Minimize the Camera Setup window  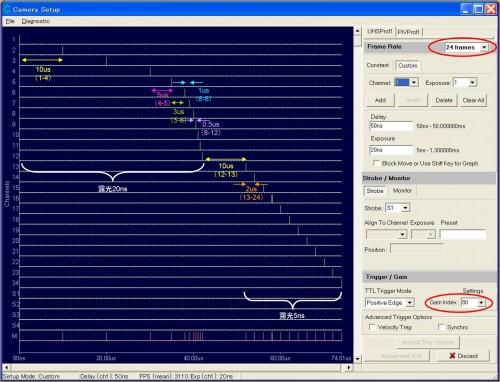(x=467, y=9)
